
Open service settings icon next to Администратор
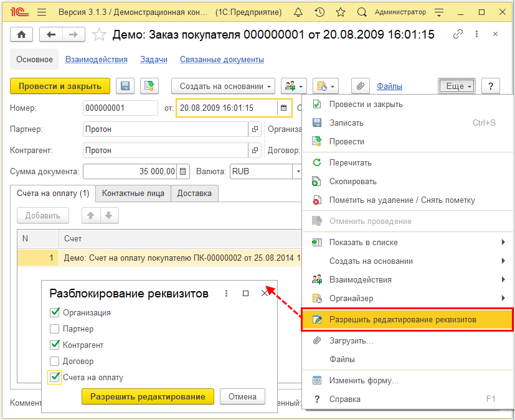439,12
